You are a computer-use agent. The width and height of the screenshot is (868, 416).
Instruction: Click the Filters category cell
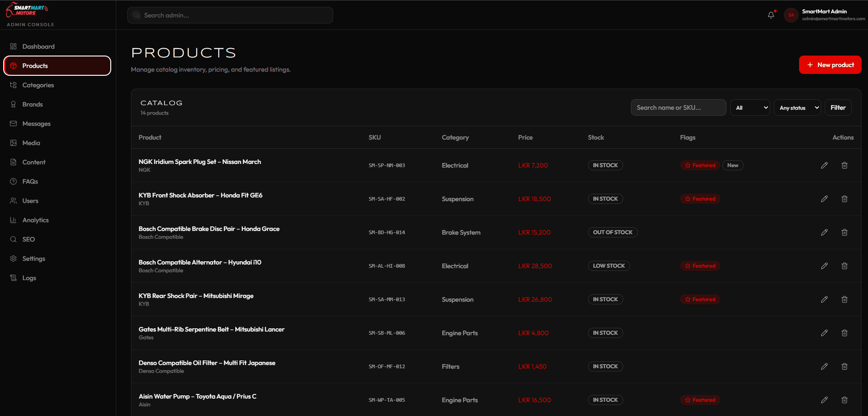tap(451, 366)
